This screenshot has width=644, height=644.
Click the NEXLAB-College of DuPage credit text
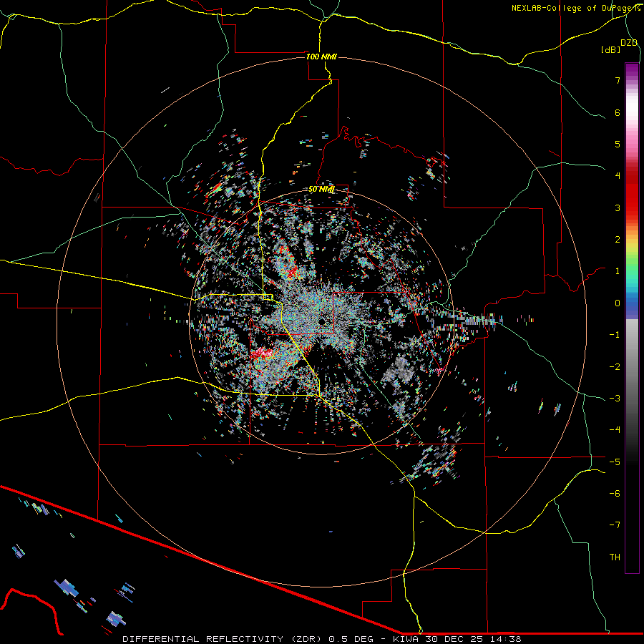click(x=575, y=8)
